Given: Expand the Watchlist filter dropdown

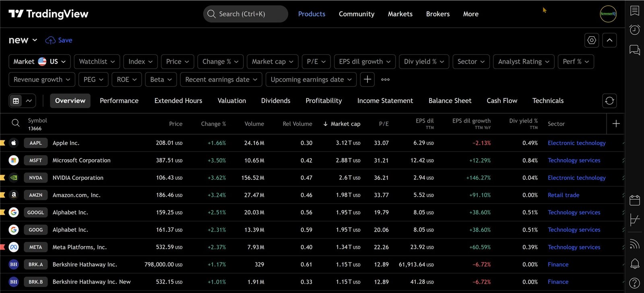Looking at the screenshot, I should click(97, 62).
